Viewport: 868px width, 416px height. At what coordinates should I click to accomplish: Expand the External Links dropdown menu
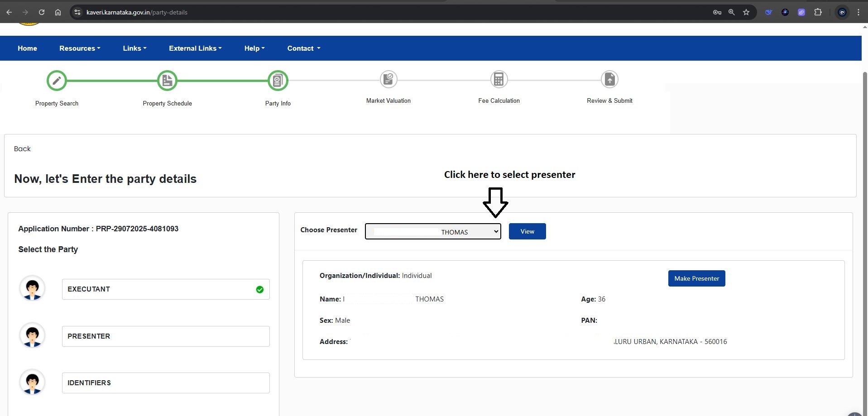[x=195, y=48]
